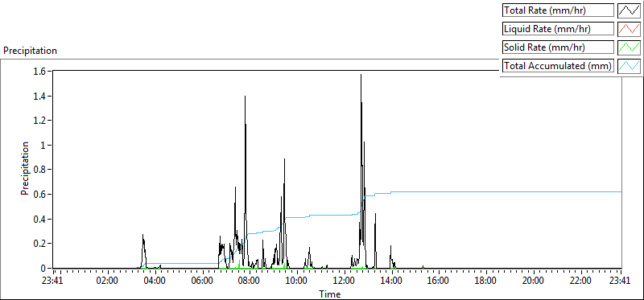This screenshot has height=300, width=644.
Task: Click the Total Rate black line icon
Action: tap(629, 10)
